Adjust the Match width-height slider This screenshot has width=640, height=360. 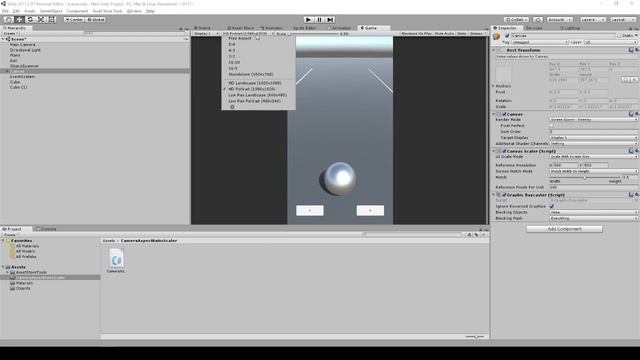pyautogui.click(x=585, y=178)
